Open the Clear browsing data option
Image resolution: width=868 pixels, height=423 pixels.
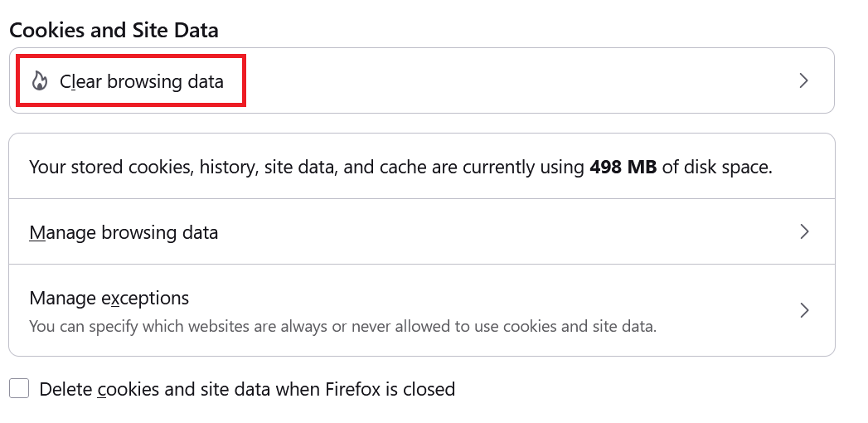pyautogui.click(x=142, y=81)
